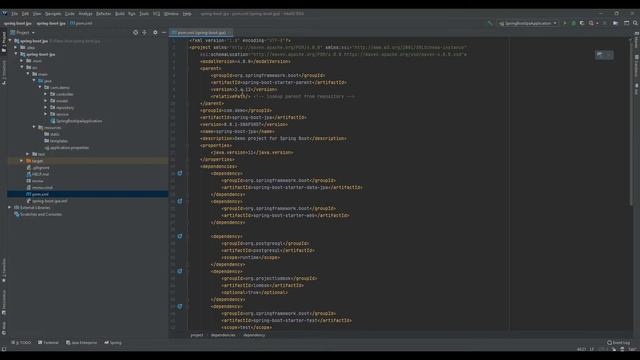Open the View menu

(37, 13)
